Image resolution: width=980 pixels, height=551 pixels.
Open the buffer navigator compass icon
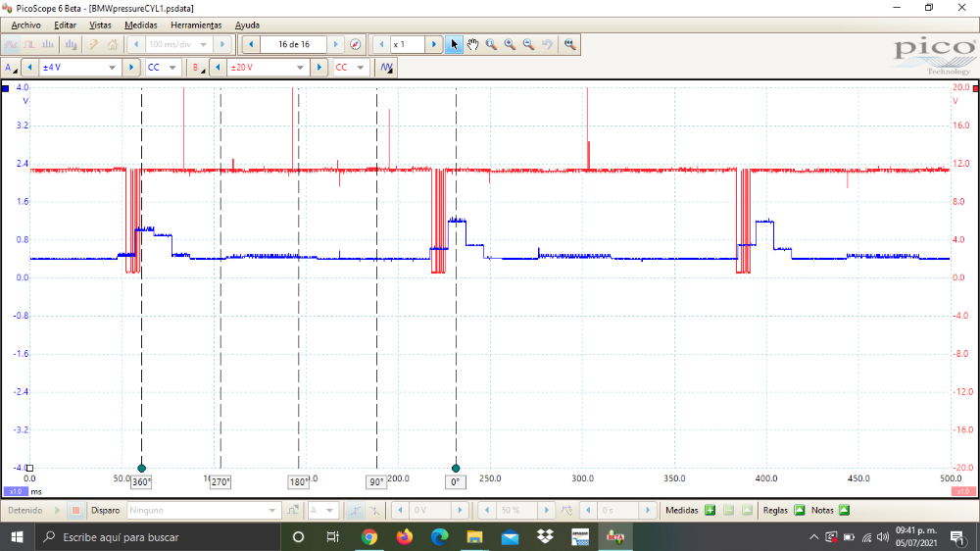355,44
